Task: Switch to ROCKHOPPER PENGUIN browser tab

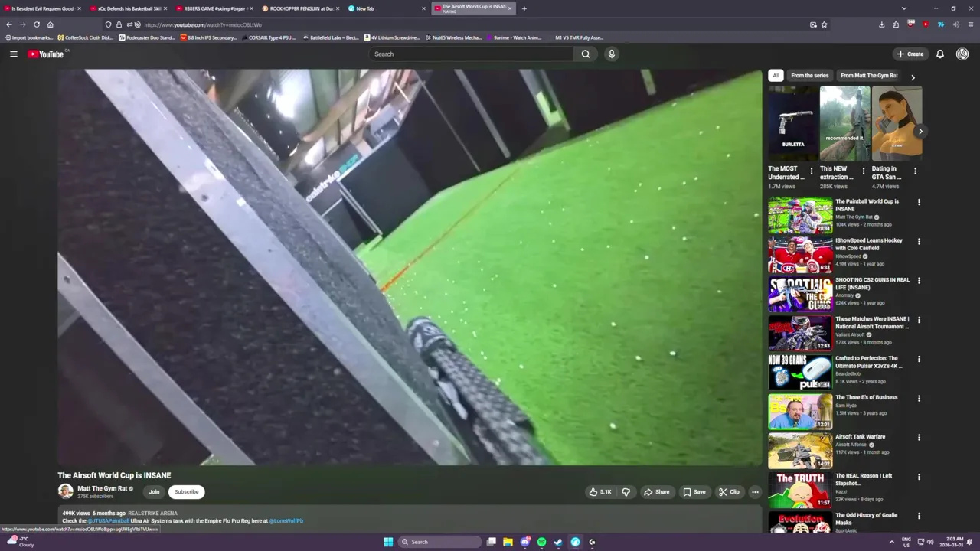Action: tap(300, 8)
